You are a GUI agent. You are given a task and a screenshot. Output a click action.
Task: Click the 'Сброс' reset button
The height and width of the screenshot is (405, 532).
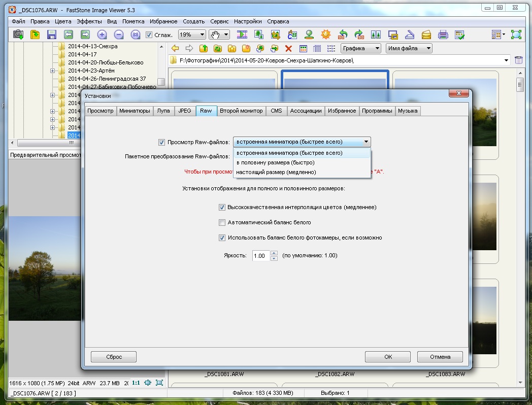pyautogui.click(x=114, y=357)
